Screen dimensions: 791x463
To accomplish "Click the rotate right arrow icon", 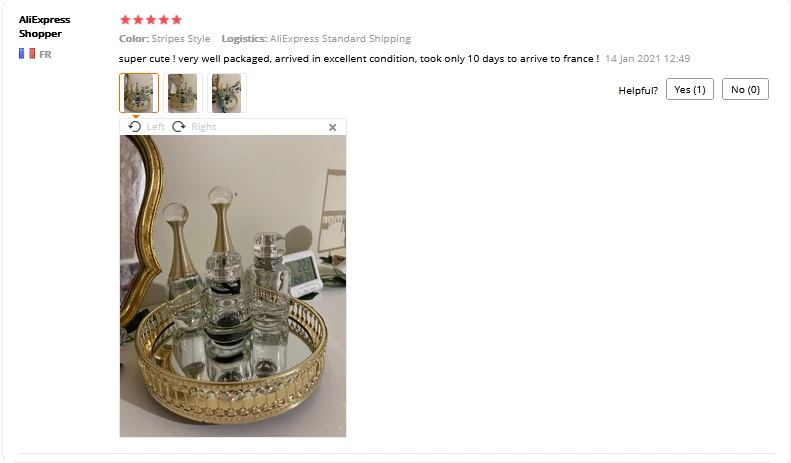I will point(179,127).
